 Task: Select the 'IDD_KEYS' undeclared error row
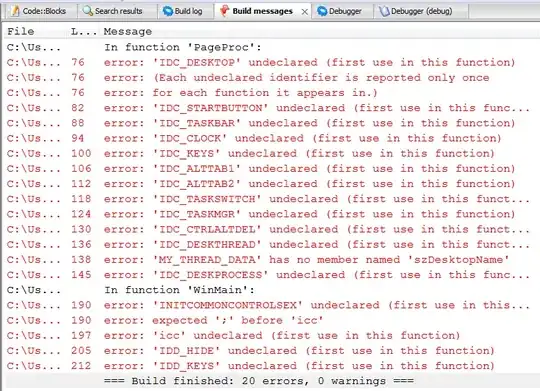[x=270, y=366]
